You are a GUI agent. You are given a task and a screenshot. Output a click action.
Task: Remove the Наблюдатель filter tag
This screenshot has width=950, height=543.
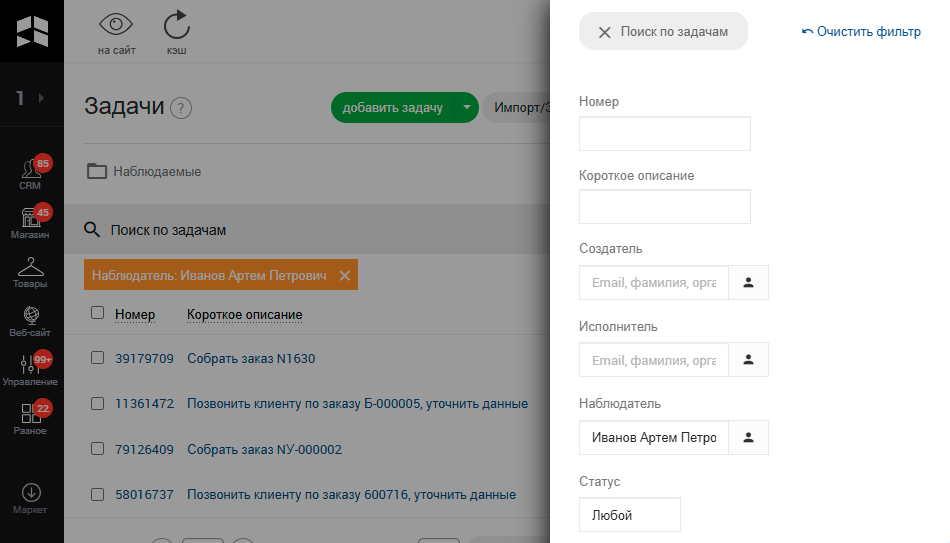click(x=345, y=276)
